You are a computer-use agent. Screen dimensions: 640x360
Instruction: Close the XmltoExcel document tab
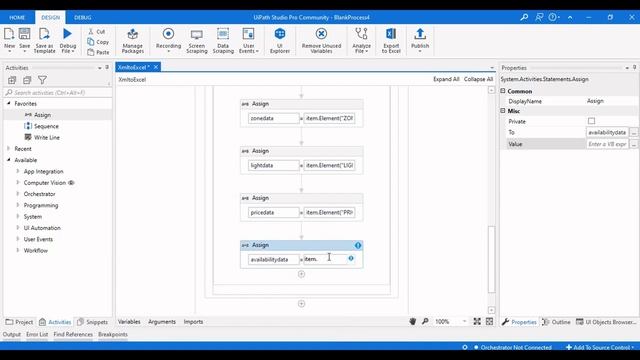click(156, 67)
